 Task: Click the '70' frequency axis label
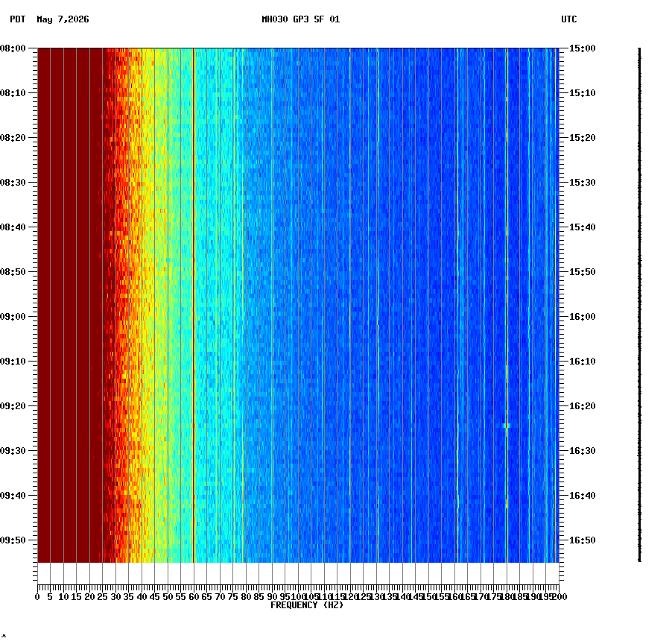point(220,597)
